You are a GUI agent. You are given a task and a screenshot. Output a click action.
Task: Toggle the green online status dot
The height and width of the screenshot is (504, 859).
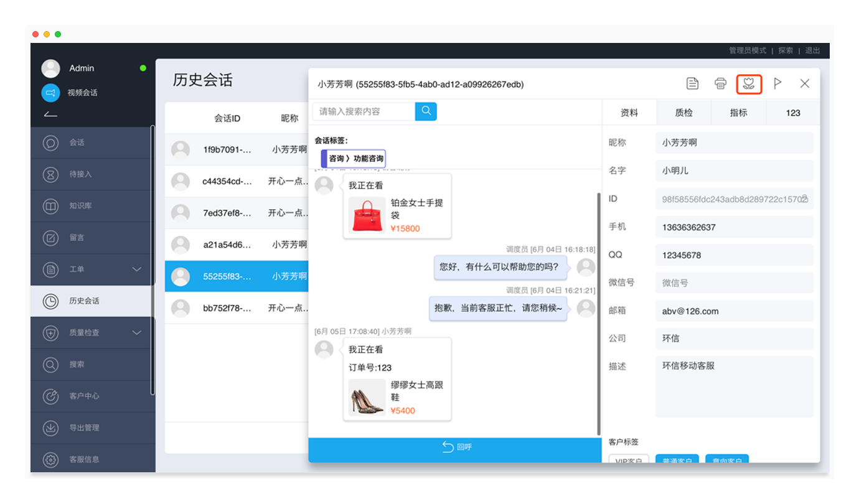point(143,68)
